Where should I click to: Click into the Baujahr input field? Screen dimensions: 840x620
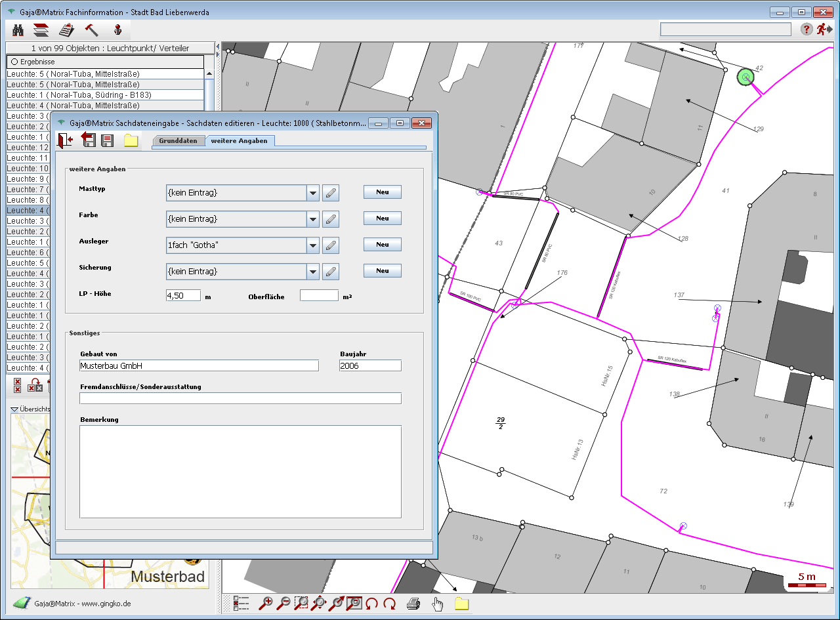[370, 365]
